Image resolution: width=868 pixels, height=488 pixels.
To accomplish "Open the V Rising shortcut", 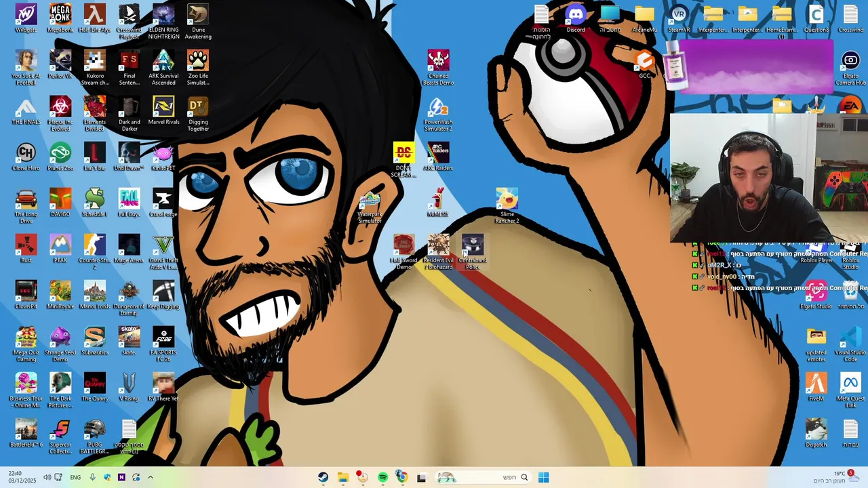I will click(129, 387).
